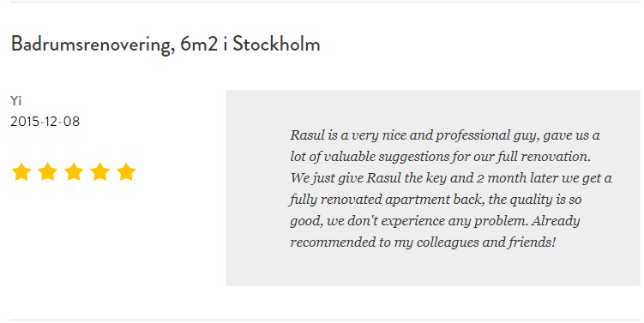Click the line 'fully renovated apartment back'
Screen dimensions: 644x323
coord(436,199)
